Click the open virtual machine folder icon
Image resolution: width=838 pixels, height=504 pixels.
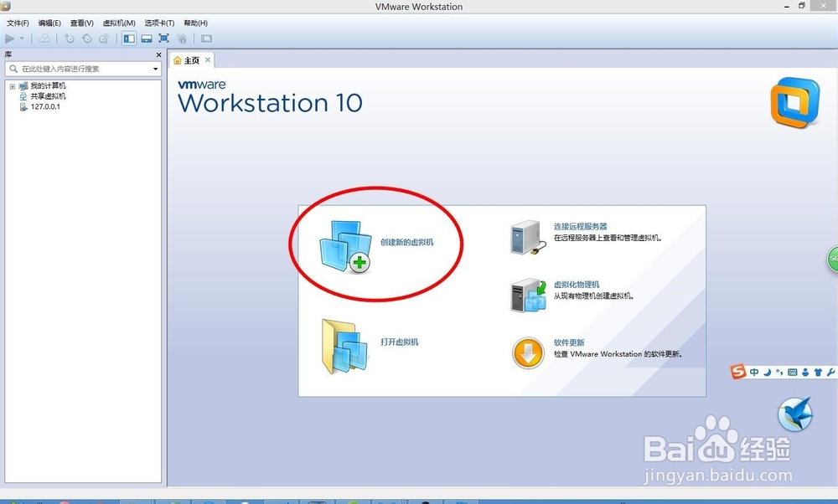tap(345, 347)
